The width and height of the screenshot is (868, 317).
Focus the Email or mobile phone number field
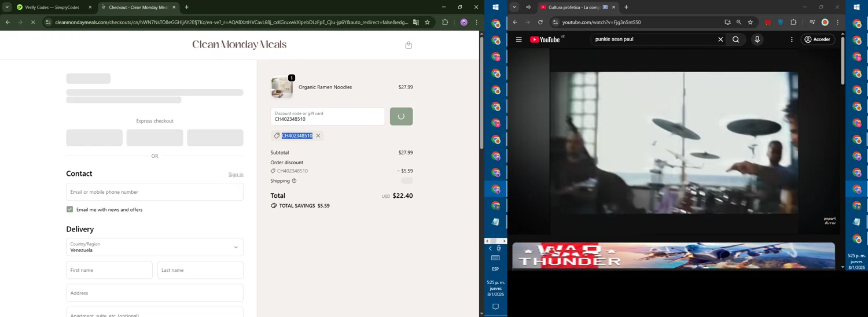[155, 192]
